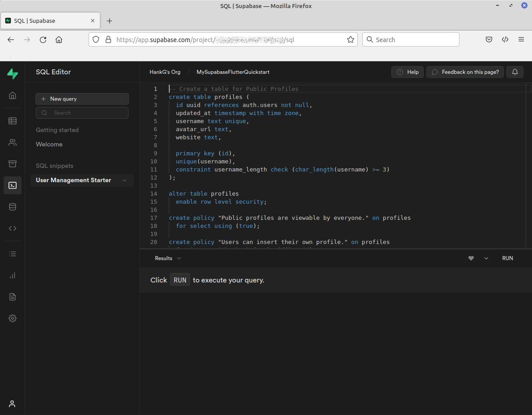Click the notifications bell icon
The image size is (532, 415).
coord(515,72)
